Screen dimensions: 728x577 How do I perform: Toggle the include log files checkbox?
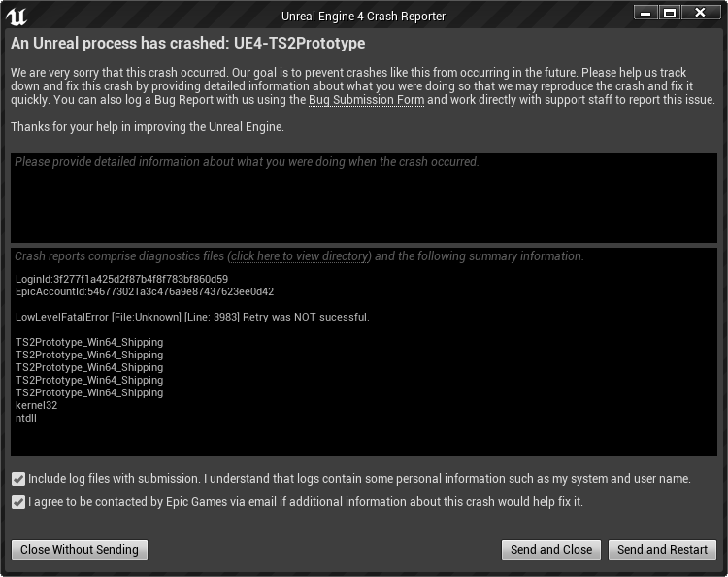[x=18, y=479]
